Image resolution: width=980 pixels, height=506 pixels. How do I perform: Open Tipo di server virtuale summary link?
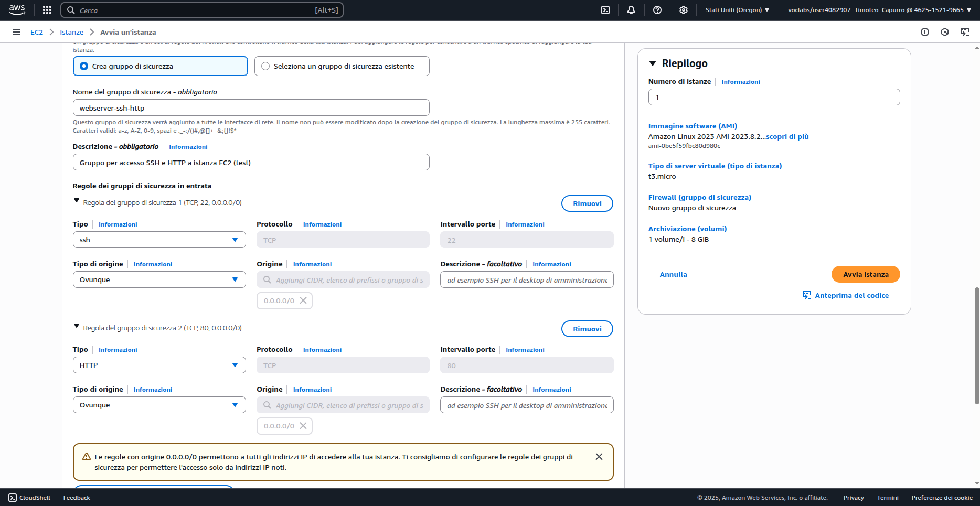(715, 166)
